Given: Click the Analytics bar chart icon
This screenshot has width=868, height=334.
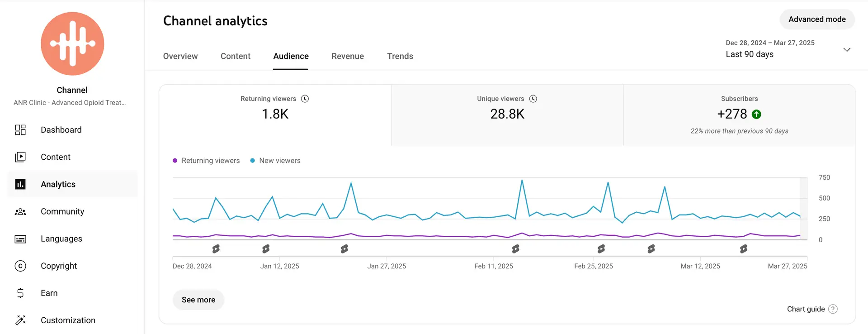Looking at the screenshot, I should click(x=20, y=184).
